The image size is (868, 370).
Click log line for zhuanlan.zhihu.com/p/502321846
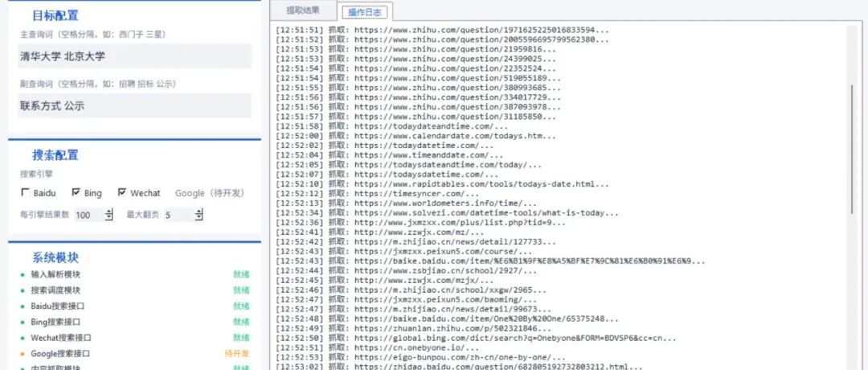point(414,328)
